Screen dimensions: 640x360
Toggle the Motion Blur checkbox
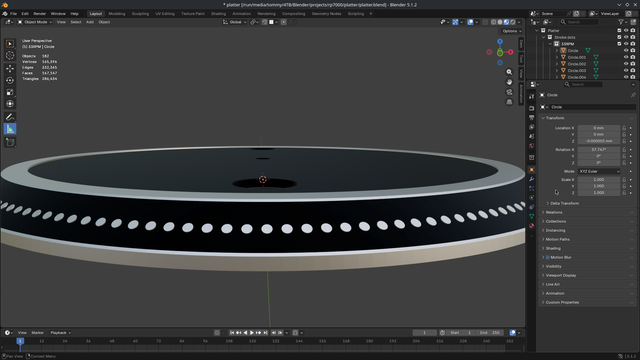pyautogui.click(x=548, y=258)
